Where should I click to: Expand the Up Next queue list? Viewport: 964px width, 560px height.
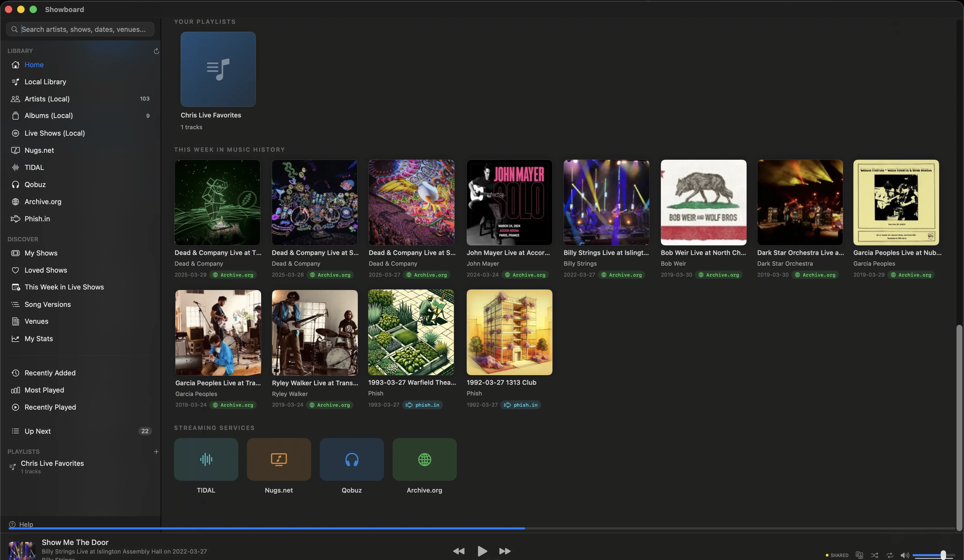tap(37, 431)
